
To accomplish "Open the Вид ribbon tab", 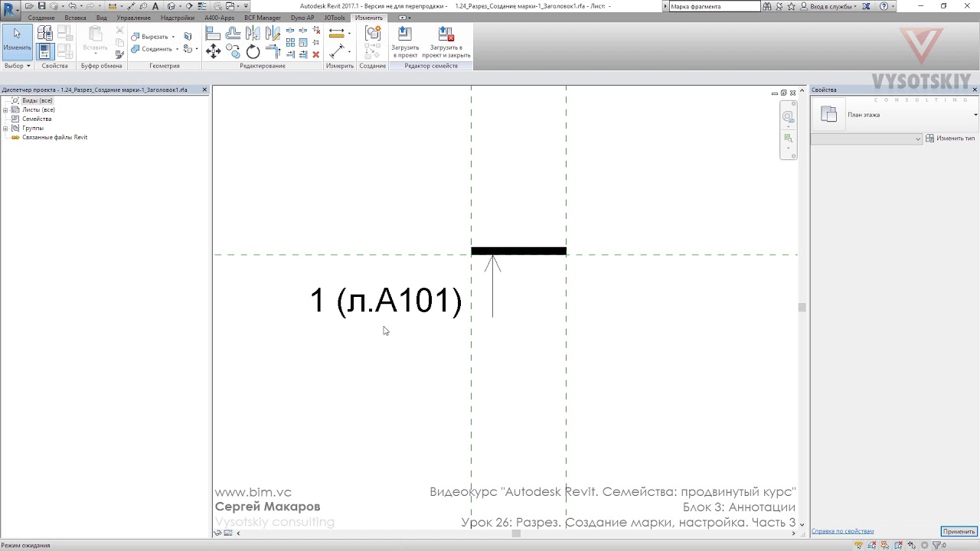I will 101,18.
